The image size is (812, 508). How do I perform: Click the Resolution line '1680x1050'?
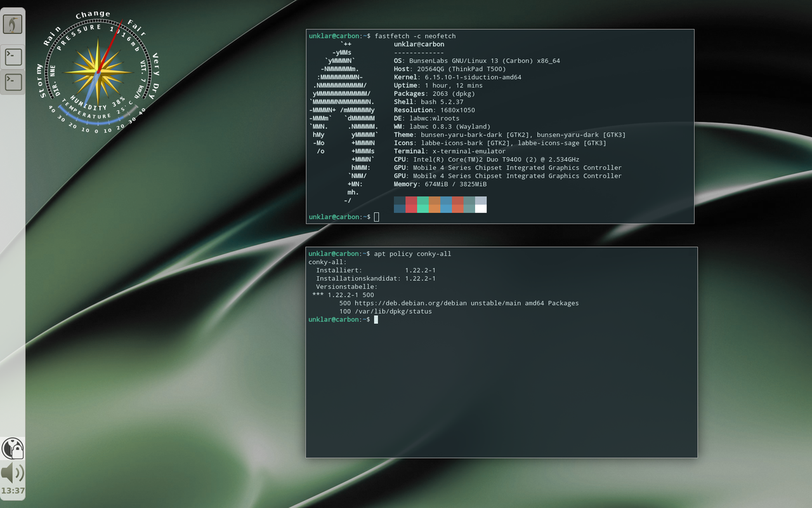coord(435,110)
